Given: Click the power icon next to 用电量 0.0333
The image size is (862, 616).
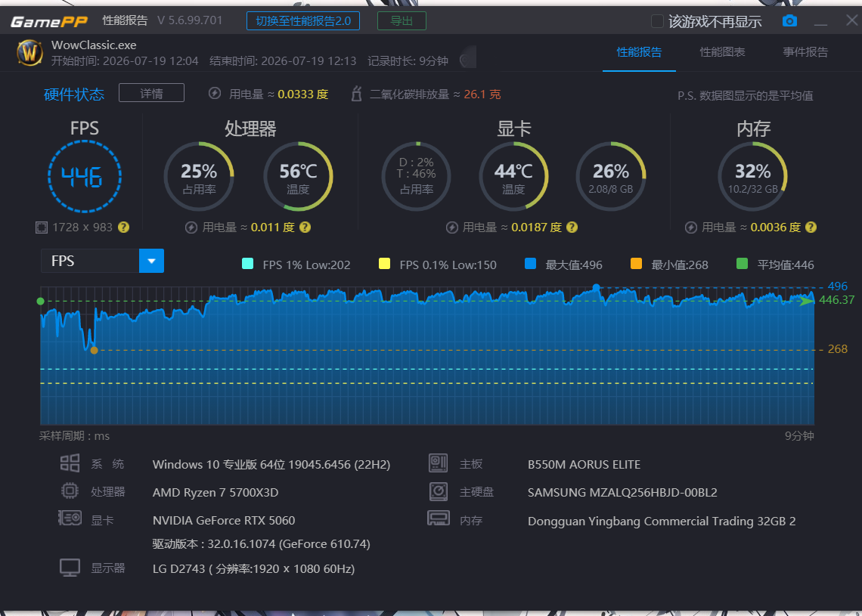Looking at the screenshot, I should click(215, 94).
